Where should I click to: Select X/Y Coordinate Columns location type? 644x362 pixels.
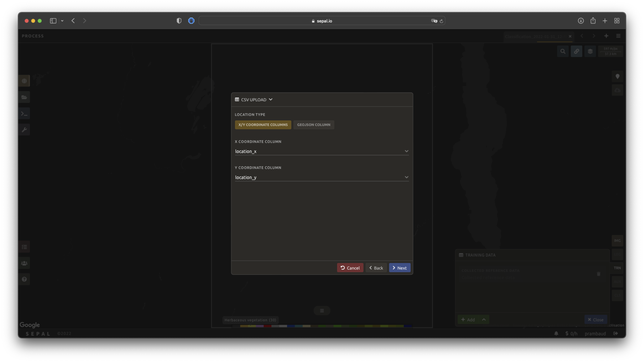[x=263, y=125]
